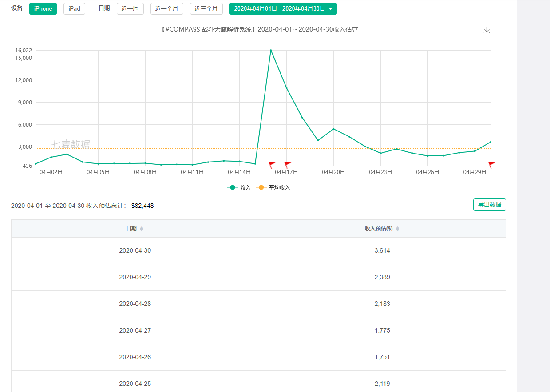
Task: Open the date range dropdown picker
Action: click(283, 8)
